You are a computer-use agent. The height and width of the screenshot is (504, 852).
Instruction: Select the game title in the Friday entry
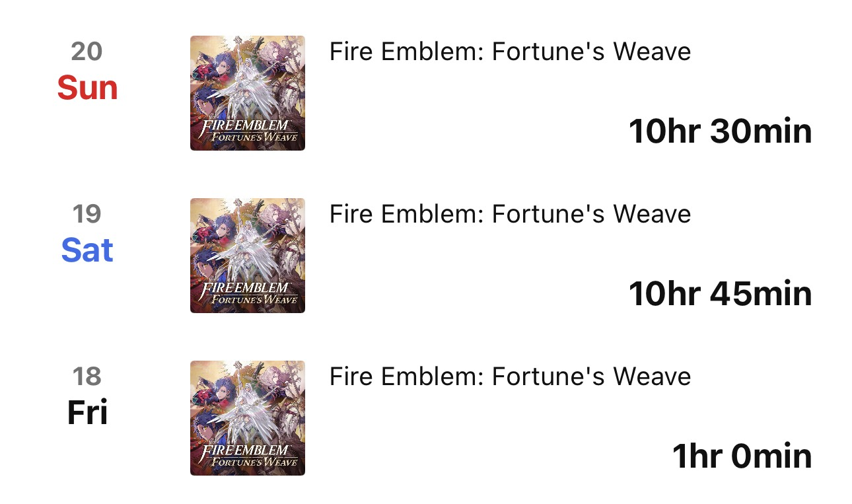coord(510,377)
